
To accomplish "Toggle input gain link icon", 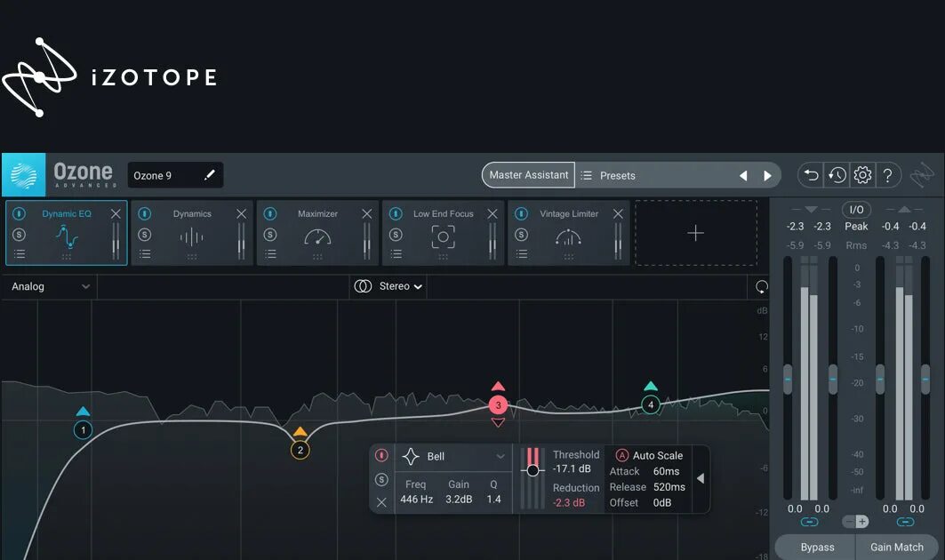I will [x=809, y=522].
